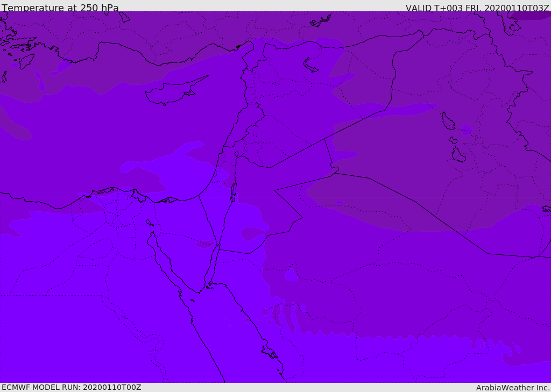Click the VALID T+003 timestamp text
Image resolution: width=551 pixels, height=392 pixels.
pyautogui.click(x=477, y=8)
